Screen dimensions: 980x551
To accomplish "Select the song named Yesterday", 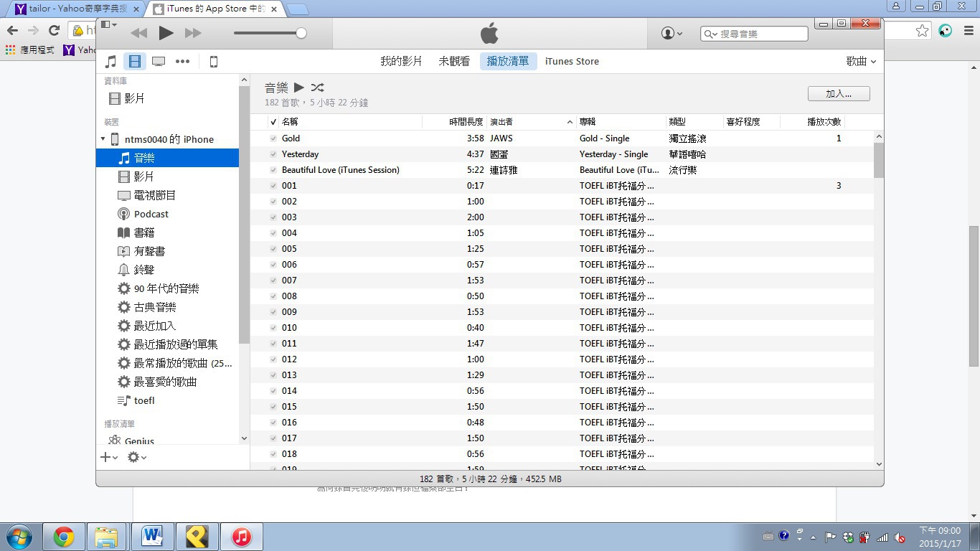I will point(301,154).
